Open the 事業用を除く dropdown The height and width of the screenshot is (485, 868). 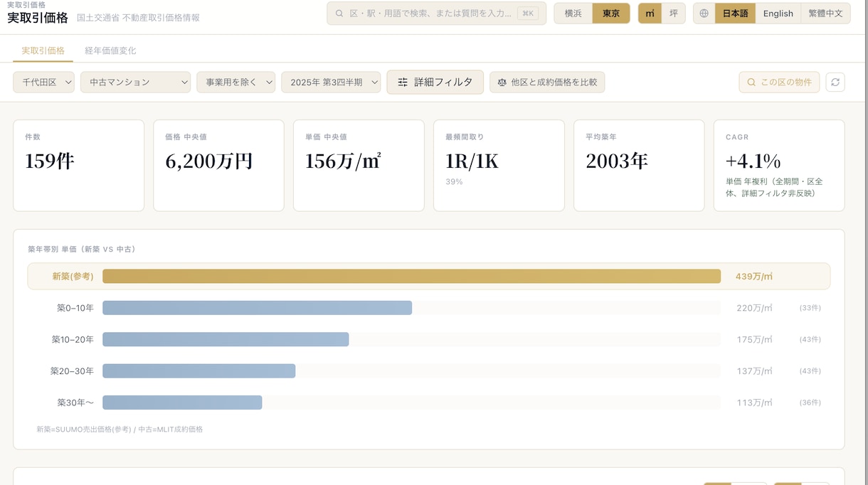(236, 82)
